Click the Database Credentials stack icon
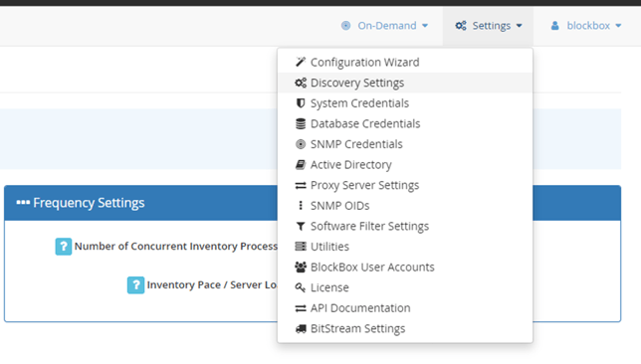 (301, 123)
